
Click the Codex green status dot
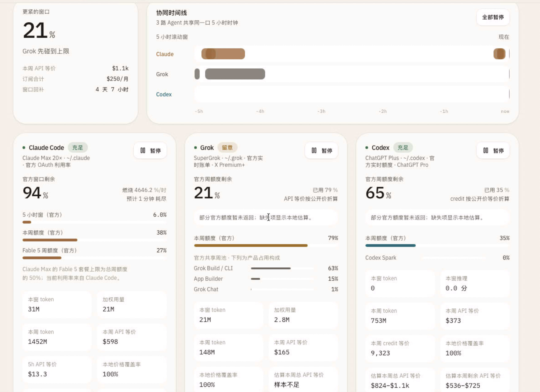click(x=367, y=148)
